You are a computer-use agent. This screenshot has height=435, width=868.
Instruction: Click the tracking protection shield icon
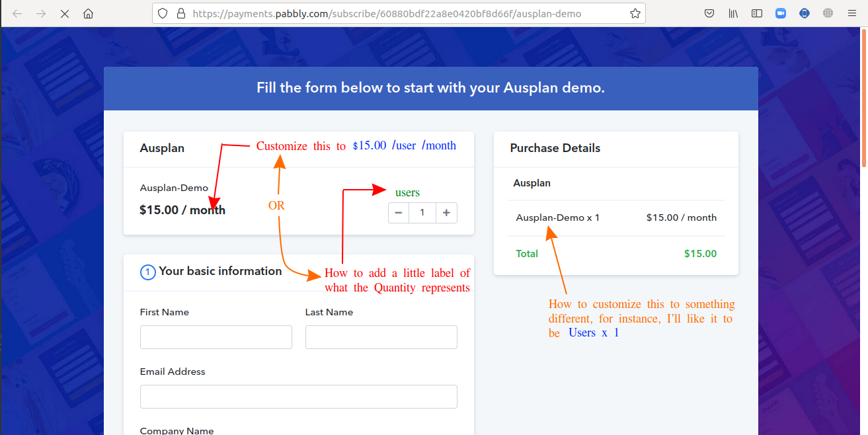tap(165, 13)
